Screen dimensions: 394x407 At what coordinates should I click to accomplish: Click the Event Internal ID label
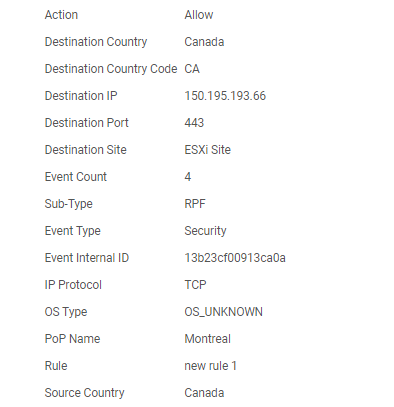click(87, 258)
